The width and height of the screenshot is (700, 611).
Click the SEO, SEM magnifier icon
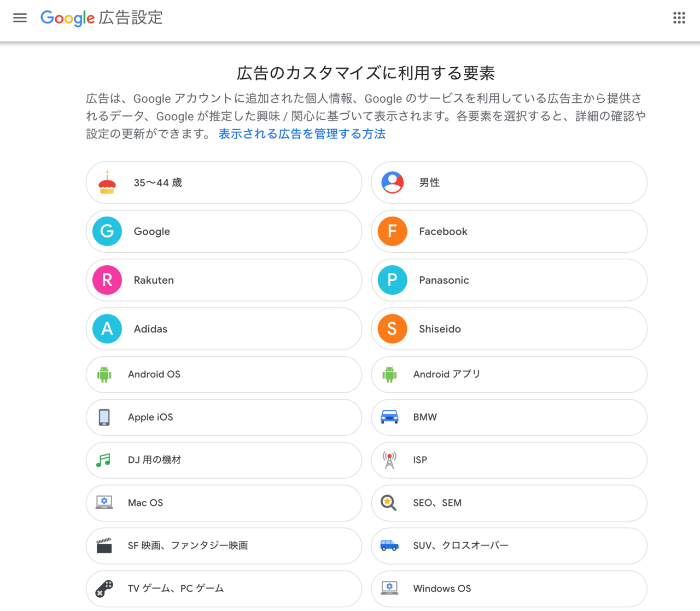coord(389,503)
